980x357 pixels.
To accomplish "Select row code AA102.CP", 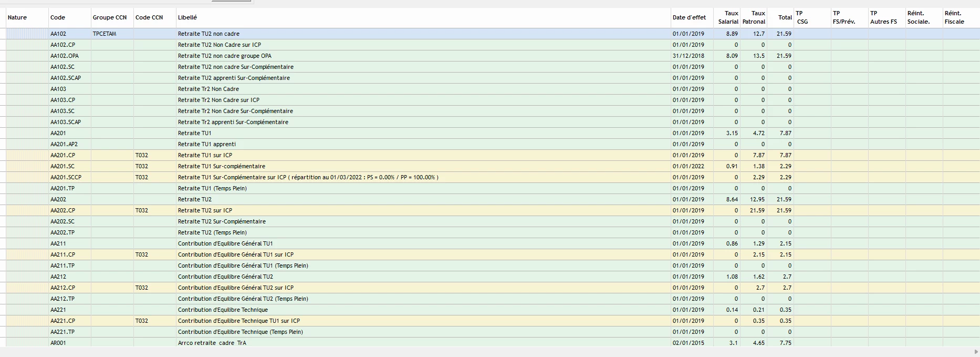I will [62, 45].
